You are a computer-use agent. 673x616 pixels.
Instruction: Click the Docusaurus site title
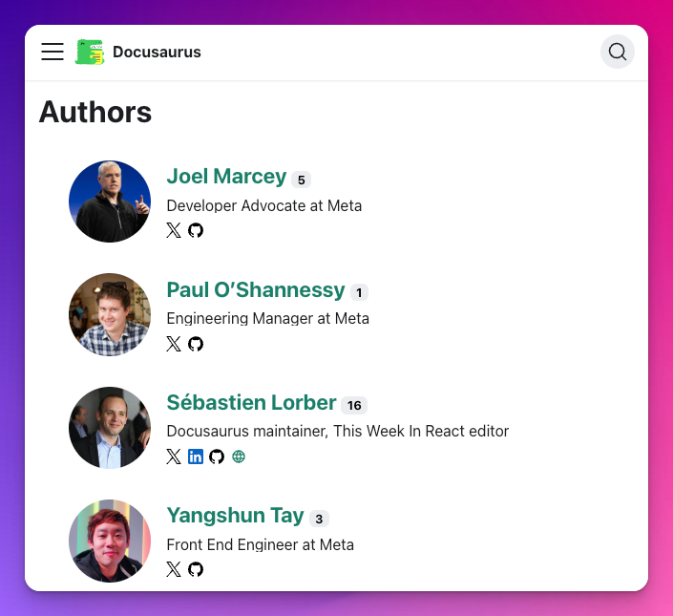[x=157, y=52]
